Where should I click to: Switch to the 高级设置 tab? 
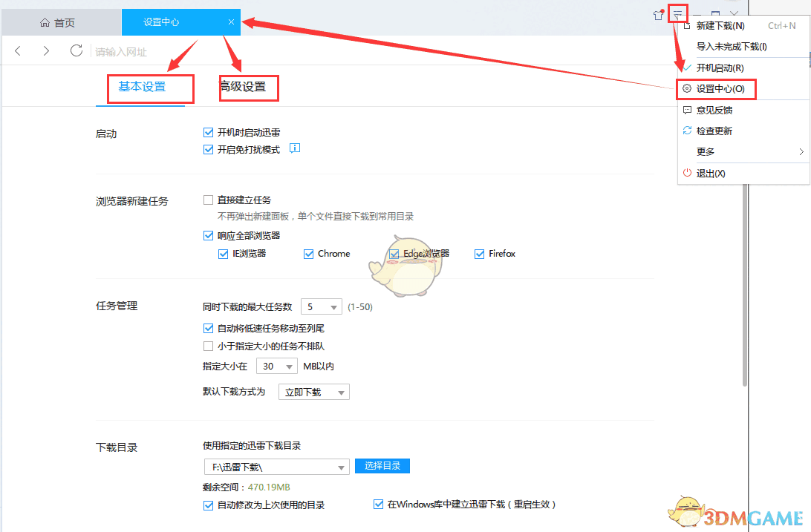248,88
